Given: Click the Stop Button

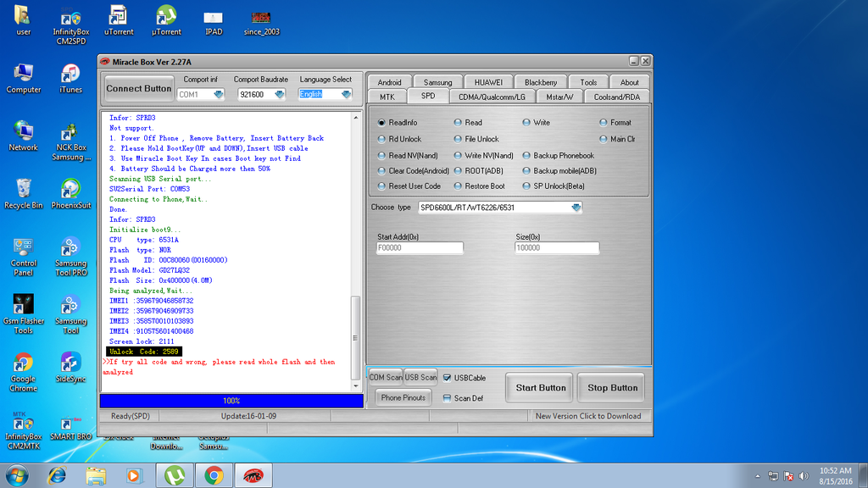Looking at the screenshot, I should pos(612,388).
